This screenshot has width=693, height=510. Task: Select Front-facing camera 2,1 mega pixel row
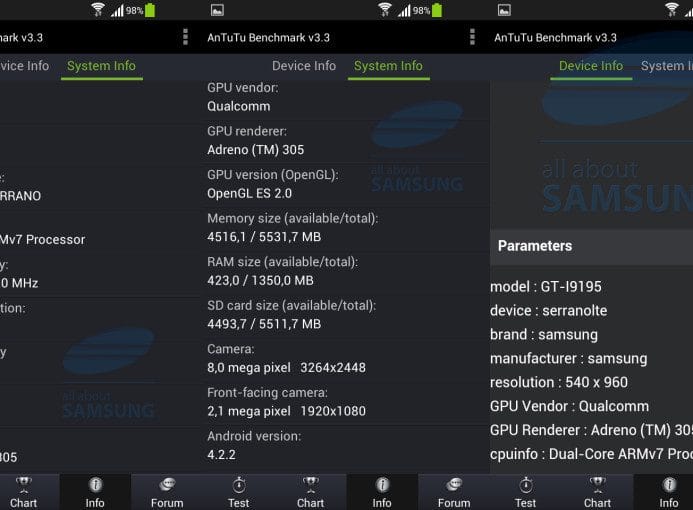pos(345,402)
